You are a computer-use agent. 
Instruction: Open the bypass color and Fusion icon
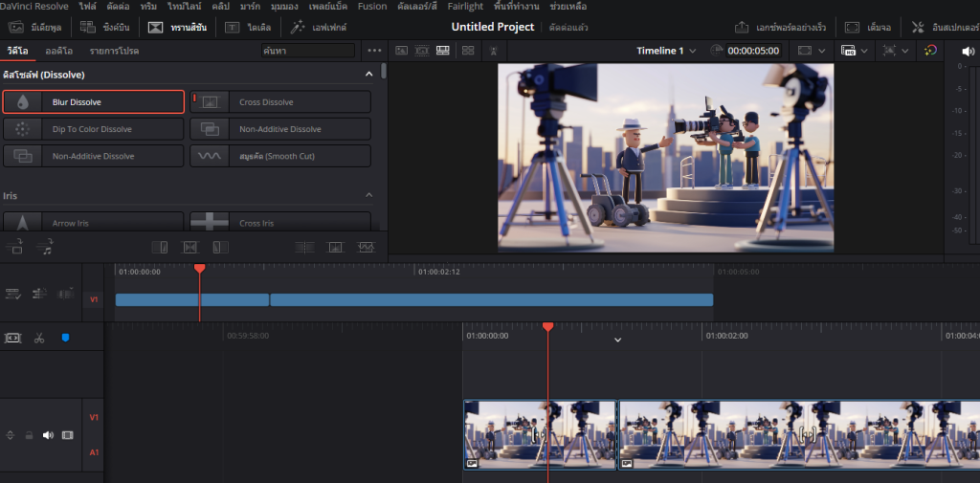930,50
